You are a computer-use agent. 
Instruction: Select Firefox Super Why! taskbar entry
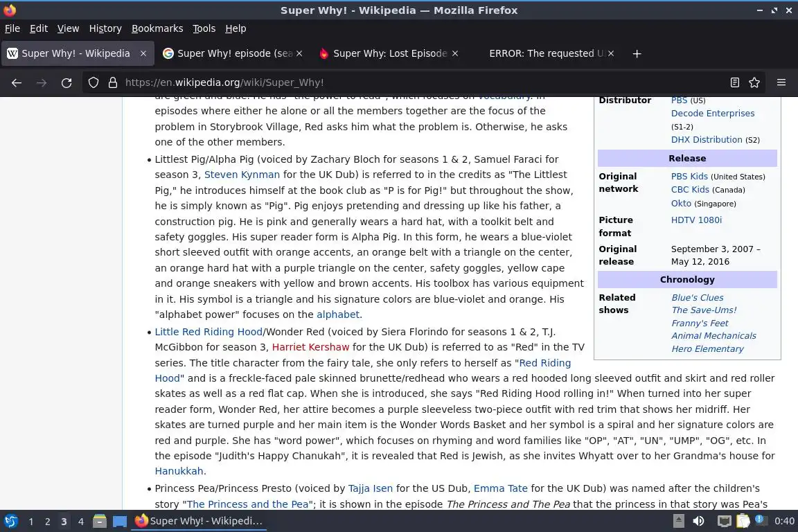[199, 522]
